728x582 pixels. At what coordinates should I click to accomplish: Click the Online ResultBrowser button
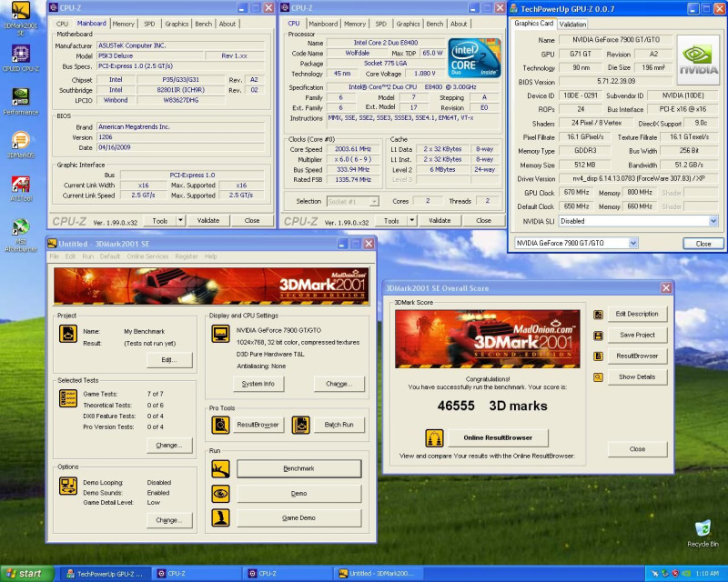[x=498, y=437]
